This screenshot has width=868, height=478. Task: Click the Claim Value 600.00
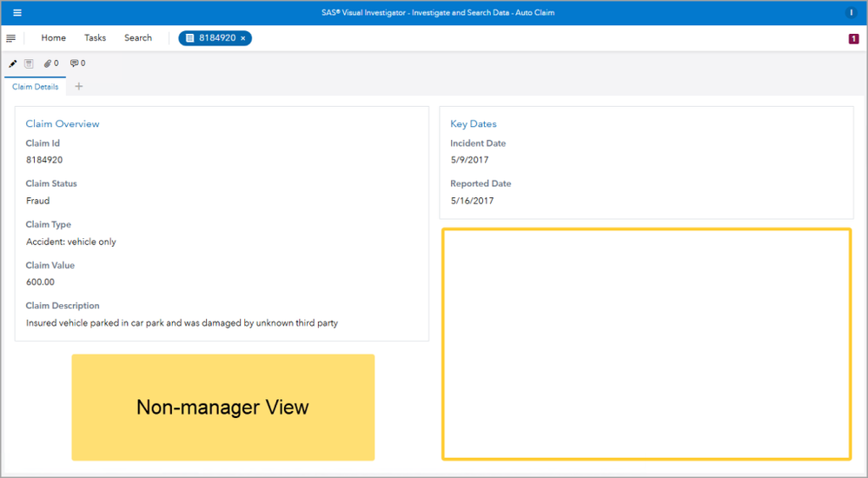[41, 282]
